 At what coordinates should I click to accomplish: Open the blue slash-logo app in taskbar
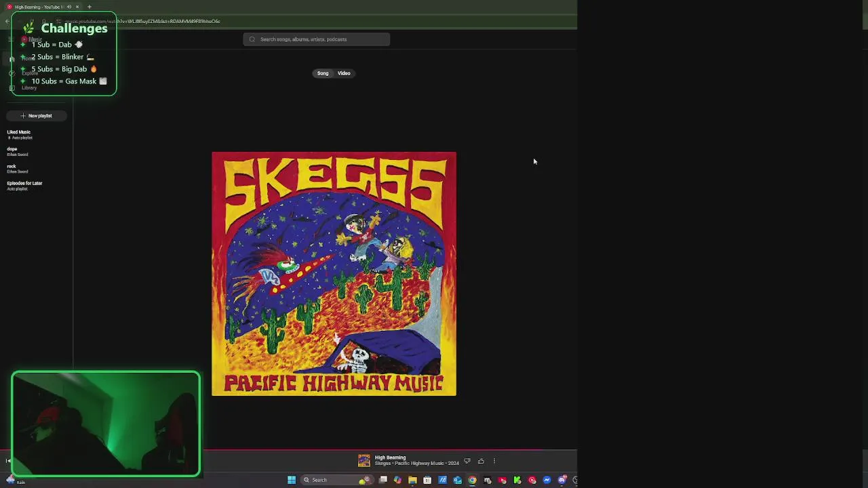[x=442, y=480]
